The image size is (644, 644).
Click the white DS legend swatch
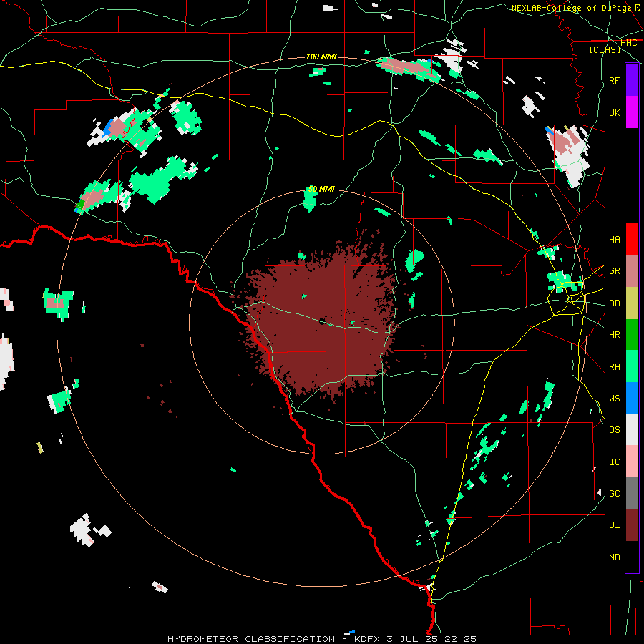click(x=632, y=429)
